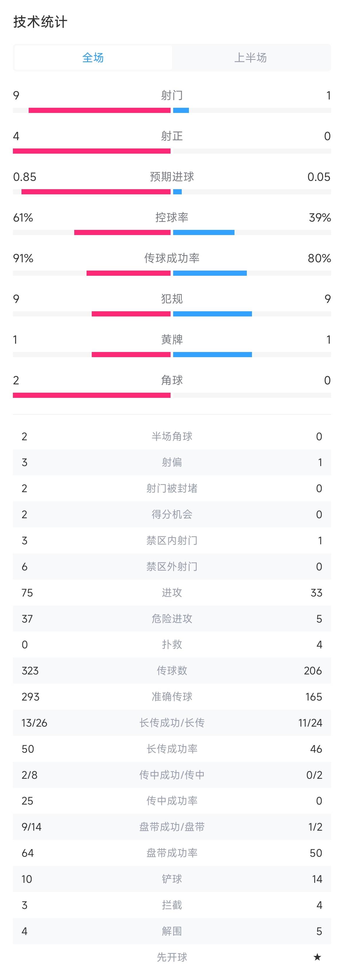Screen dimensions: 344x980
Task: Click the 盘带成功率 row label
Action: [x=172, y=853]
